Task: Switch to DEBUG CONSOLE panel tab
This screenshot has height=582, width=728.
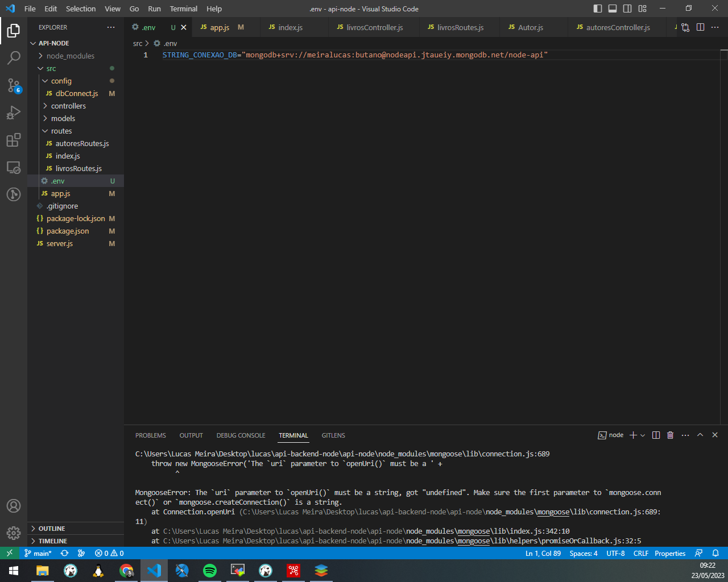Action: pyautogui.click(x=241, y=435)
